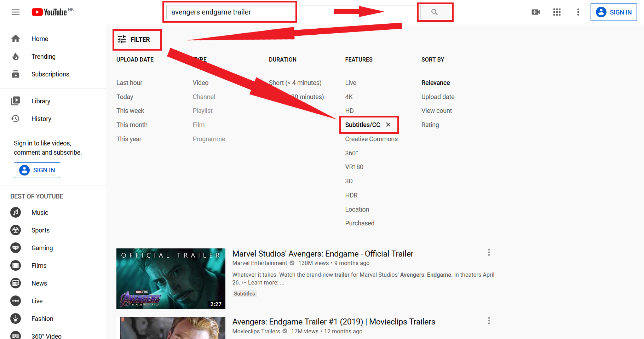Click the Trending flame icon

pos(16,56)
